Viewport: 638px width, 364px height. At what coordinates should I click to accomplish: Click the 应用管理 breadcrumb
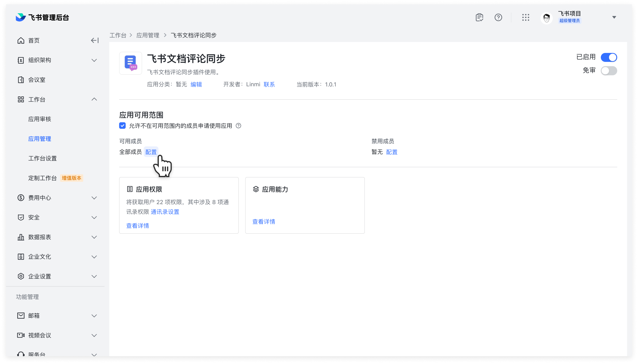click(148, 35)
